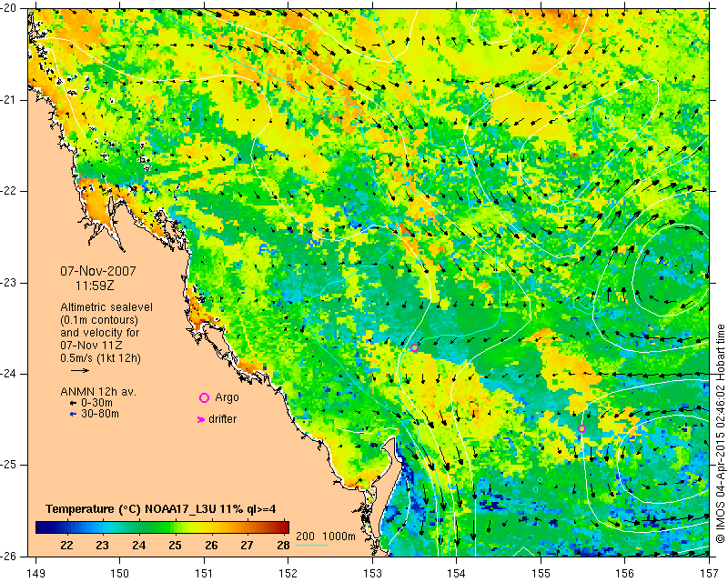
Task: Click the longitude axis label "149"
Action: coord(35,573)
